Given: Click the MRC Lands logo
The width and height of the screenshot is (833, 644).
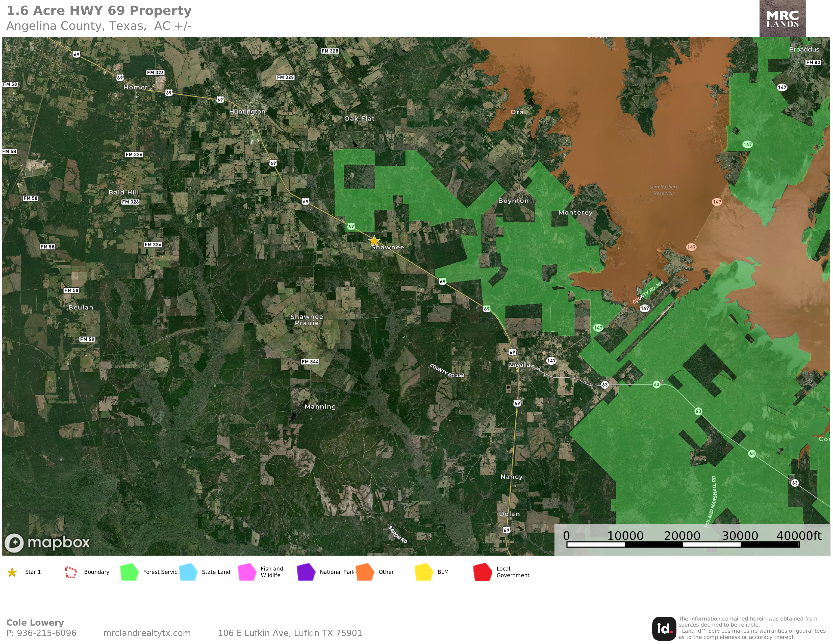Looking at the screenshot, I should pyautogui.click(x=782, y=19).
